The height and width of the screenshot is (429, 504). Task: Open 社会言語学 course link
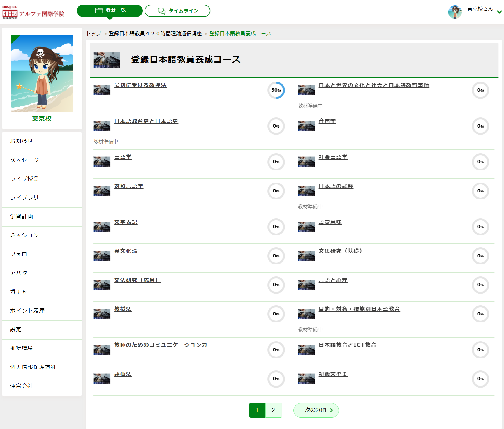333,157
